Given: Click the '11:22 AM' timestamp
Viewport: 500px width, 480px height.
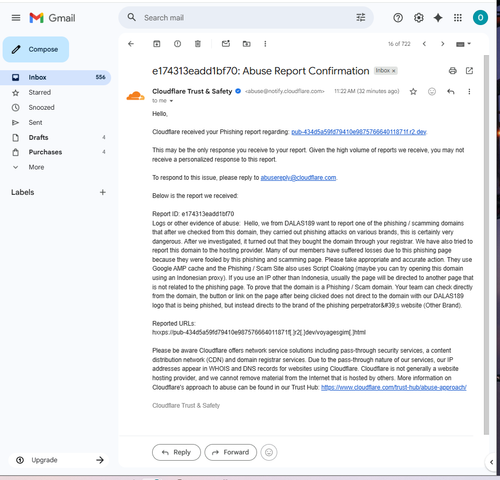Looking at the screenshot, I should (367, 91).
